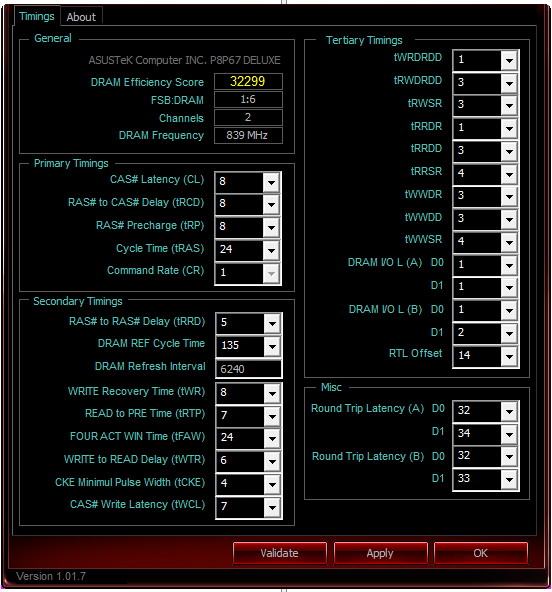Expand Round Trip Latency (A) D1 dropdown
Screen dimensions: 552x592
point(509,435)
